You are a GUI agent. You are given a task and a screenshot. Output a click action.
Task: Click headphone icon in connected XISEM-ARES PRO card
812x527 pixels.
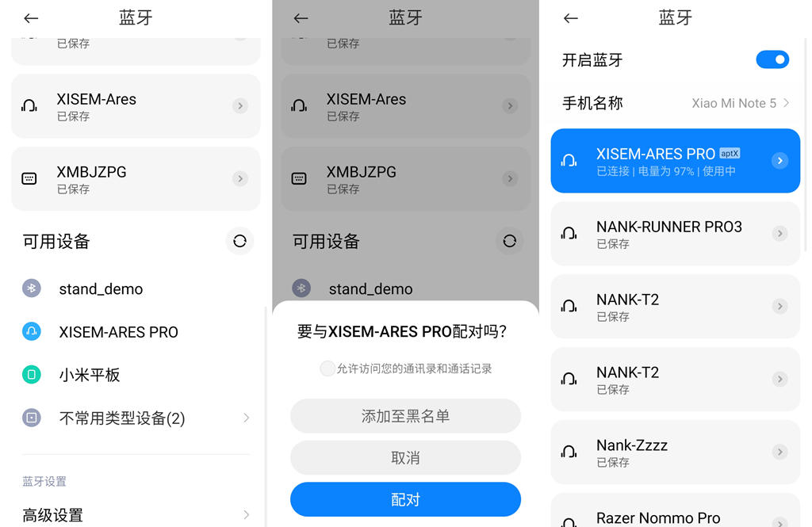[569, 161]
